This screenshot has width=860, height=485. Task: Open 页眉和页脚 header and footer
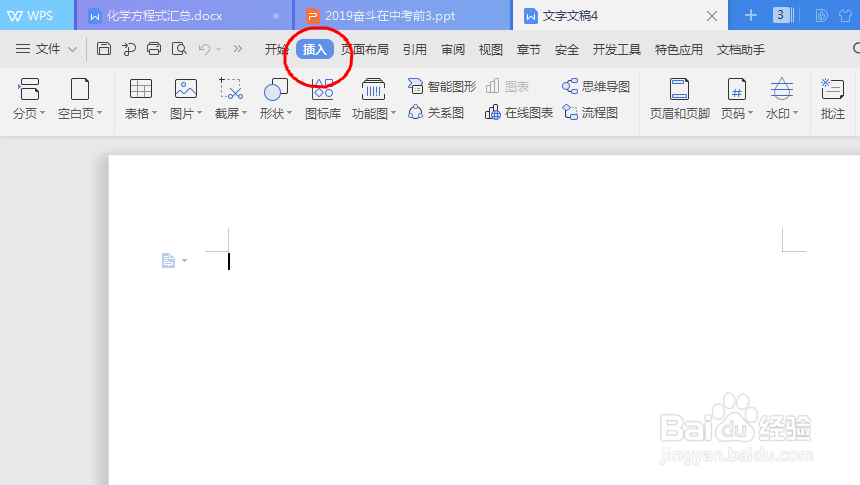tap(680, 99)
